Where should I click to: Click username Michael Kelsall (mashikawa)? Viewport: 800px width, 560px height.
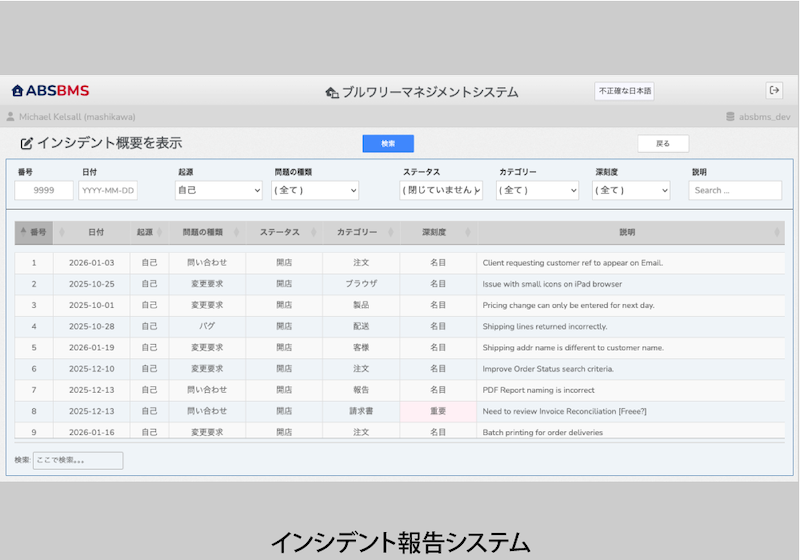(77, 117)
